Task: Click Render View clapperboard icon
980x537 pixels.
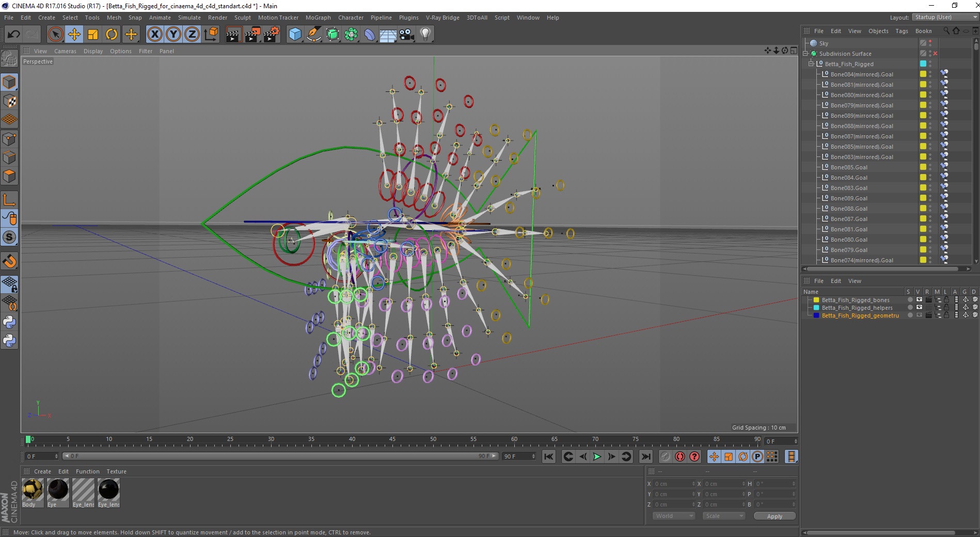Action: click(x=233, y=35)
